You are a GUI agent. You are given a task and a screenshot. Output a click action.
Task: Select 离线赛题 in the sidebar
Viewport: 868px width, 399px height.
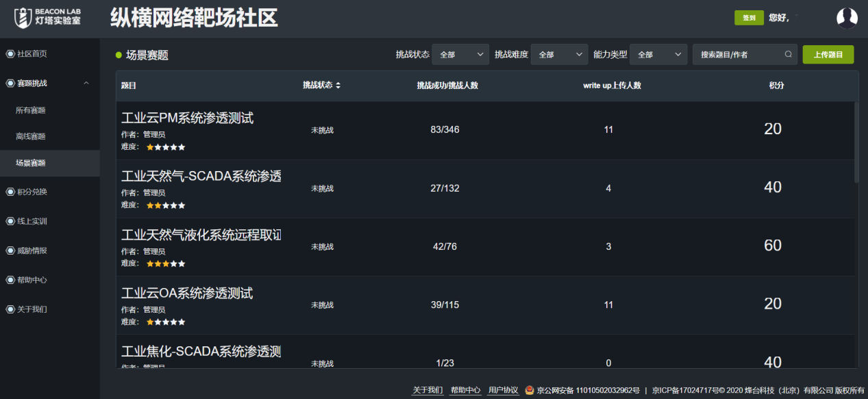click(x=31, y=136)
